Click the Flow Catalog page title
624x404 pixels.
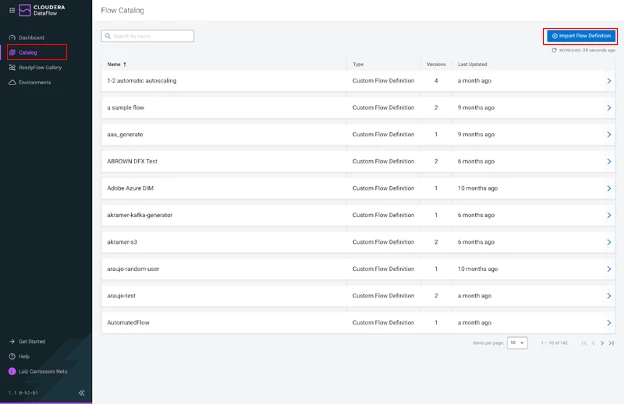[x=123, y=10]
